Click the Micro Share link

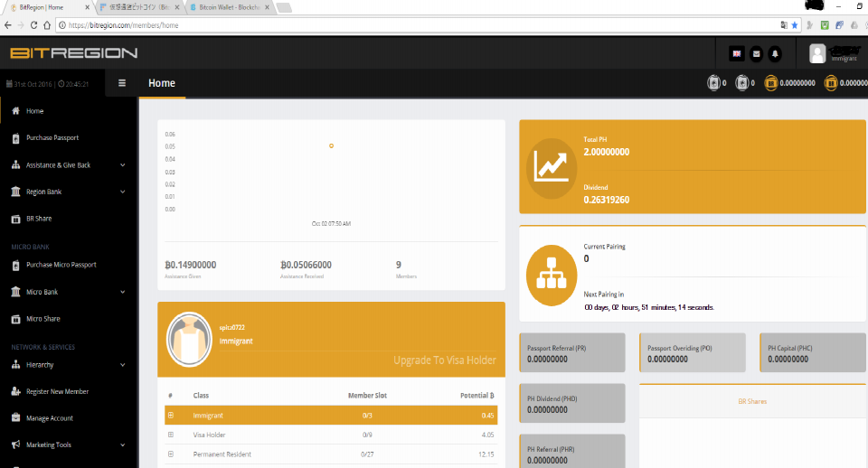(43, 319)
